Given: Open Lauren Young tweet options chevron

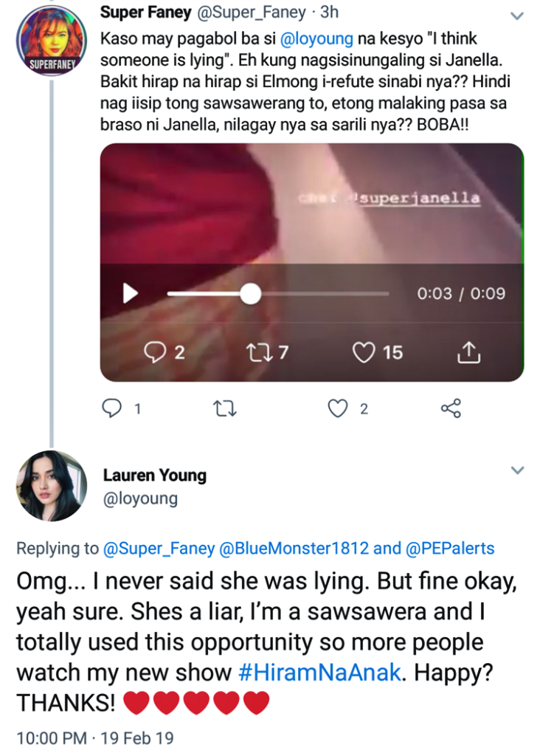Looking at the screenshot, I should pyautogui.click(x=517, y=470).
